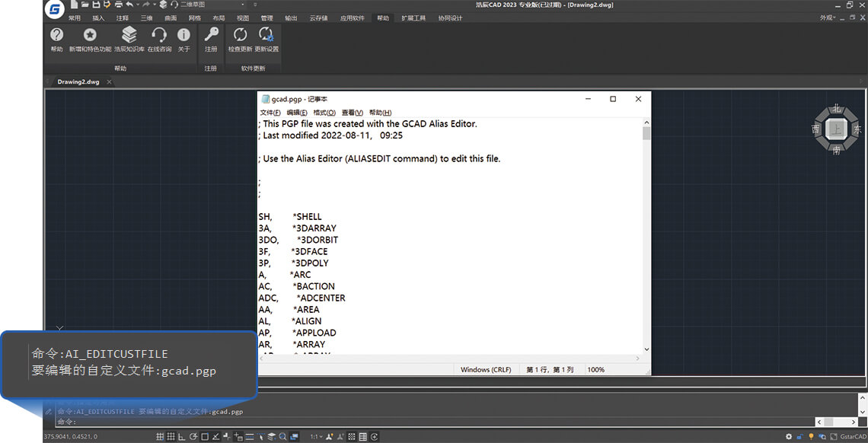This screenshot has height=443, width=868.
Task: Click the Print icon in quick access toolbar
Action: point(119,5)
